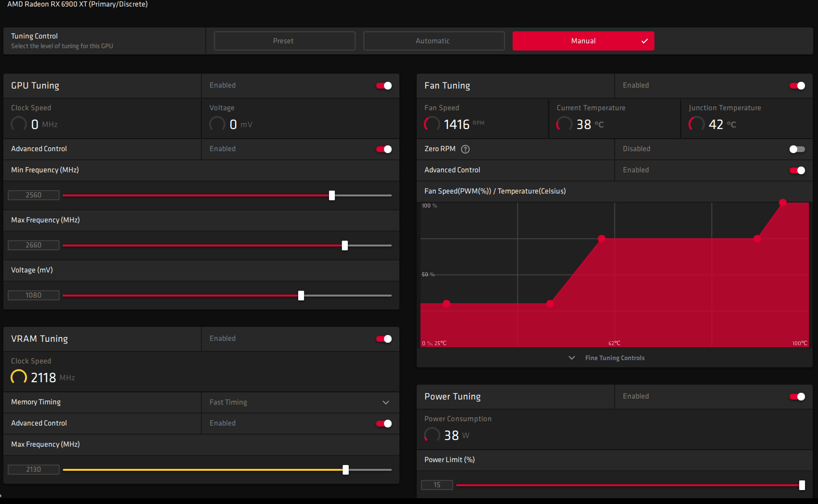The height and width of the screenshot is (504, 818).
Task: Select the second fan curve point at lowest fan speed
Action: coord(550,304)
